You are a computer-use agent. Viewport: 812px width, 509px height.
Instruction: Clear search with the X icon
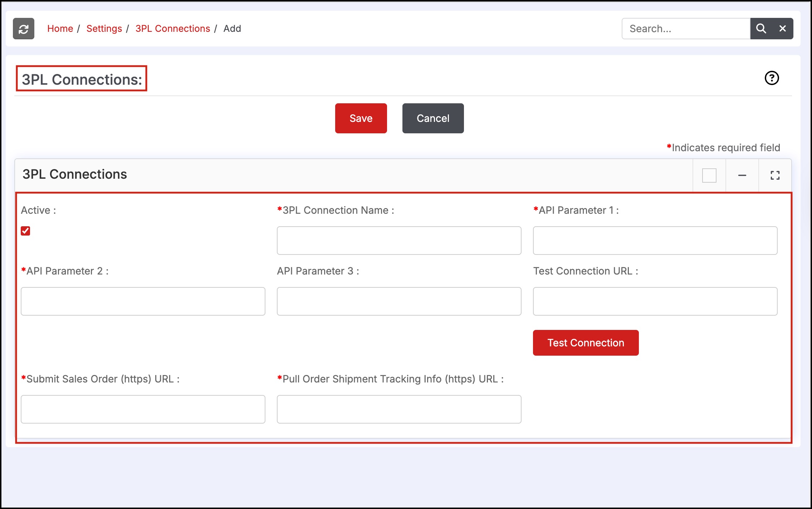click(783, 29)
